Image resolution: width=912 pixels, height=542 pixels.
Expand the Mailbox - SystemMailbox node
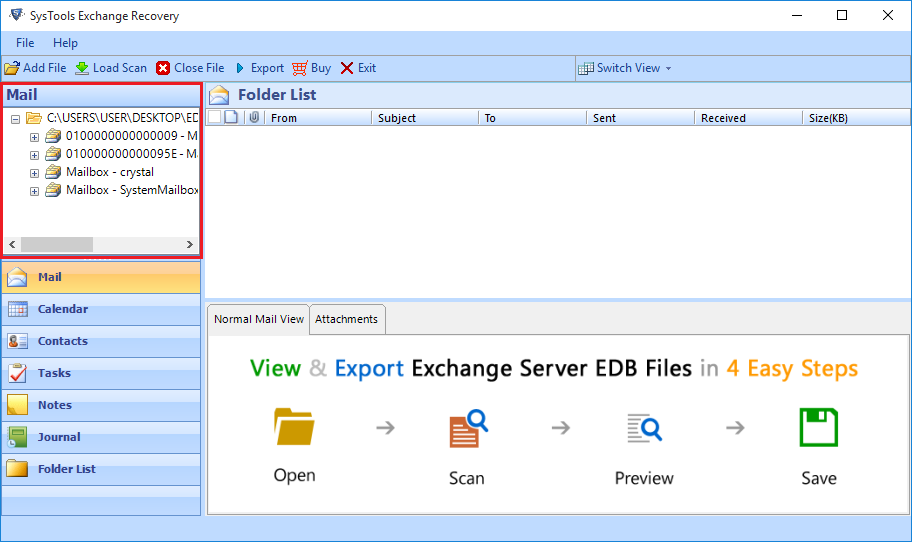(34, 191)
